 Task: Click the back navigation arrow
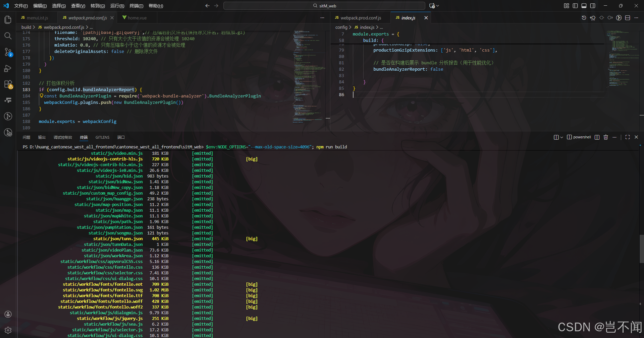pos(207,6)
